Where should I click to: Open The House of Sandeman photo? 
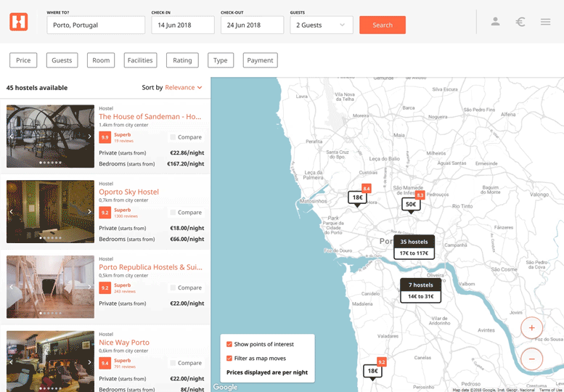[50, 136]
